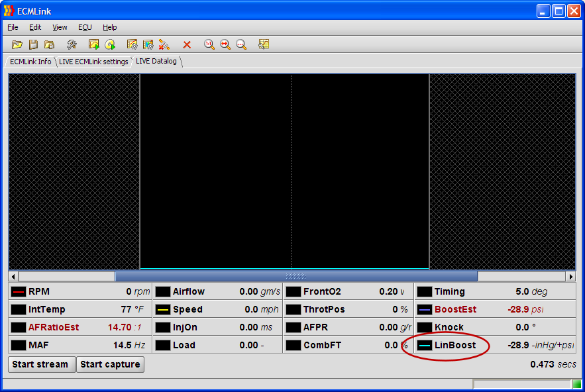
Task: Open the ECU menu
Action: tap(85, 27)
